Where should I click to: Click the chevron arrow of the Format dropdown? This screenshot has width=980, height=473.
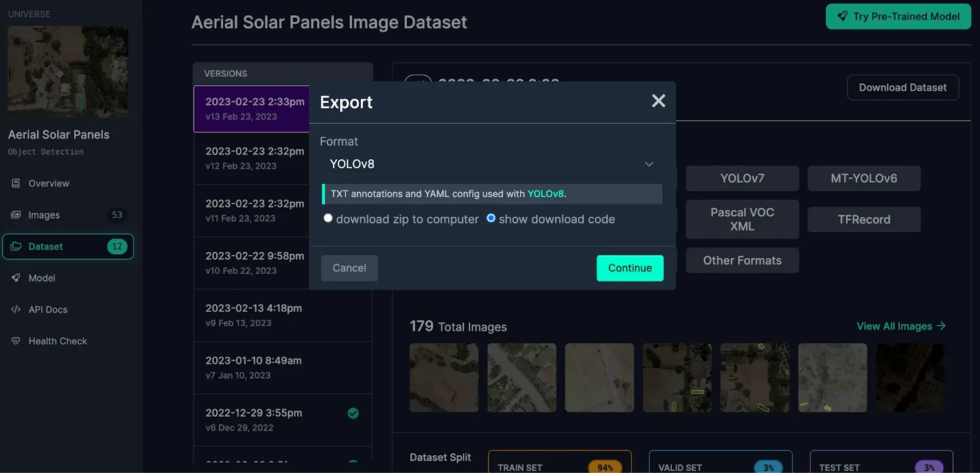(649, 164)
